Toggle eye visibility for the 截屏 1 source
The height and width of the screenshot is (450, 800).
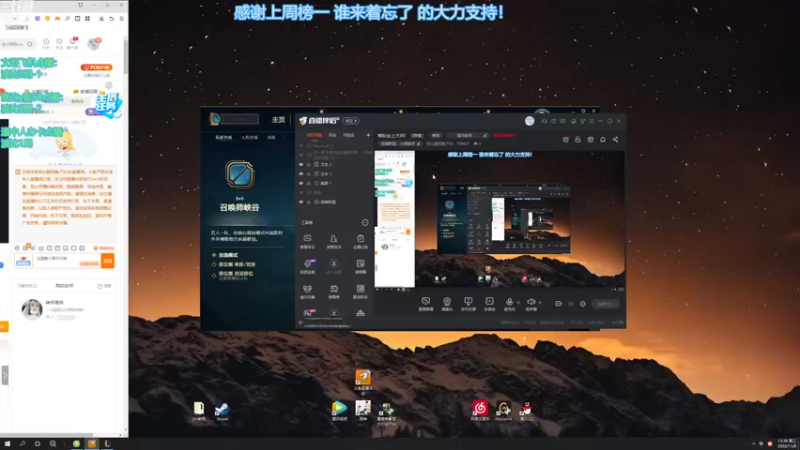tap(301, 183)
